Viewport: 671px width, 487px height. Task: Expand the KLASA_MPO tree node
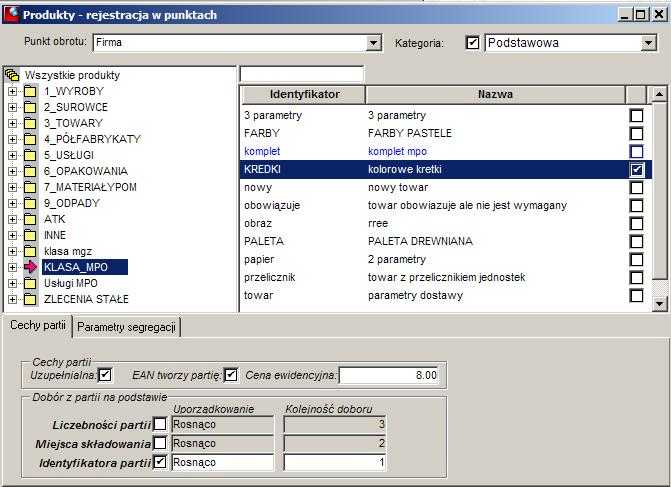(x=12, y=267)
